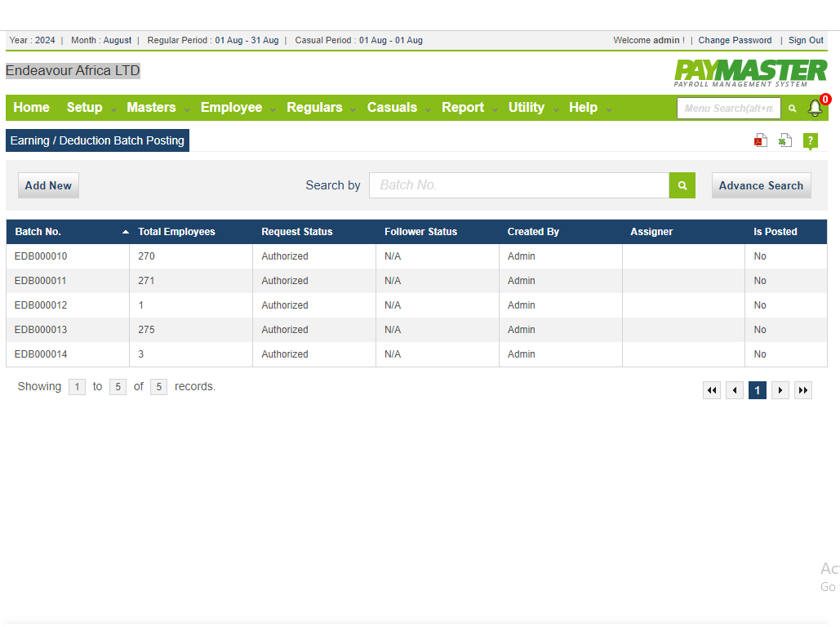Open Advance Search
The width and height of the screenshot is (840, 627).
(761, 185)
